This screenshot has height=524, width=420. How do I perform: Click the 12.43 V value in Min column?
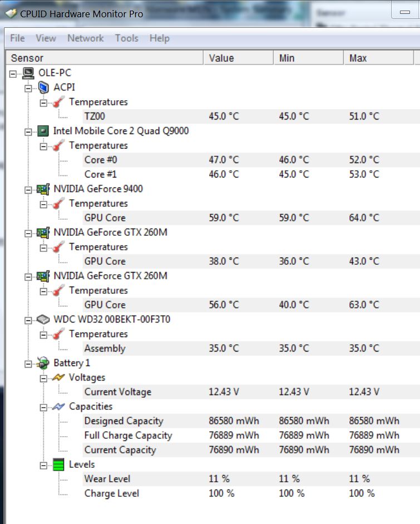point(294,392)
